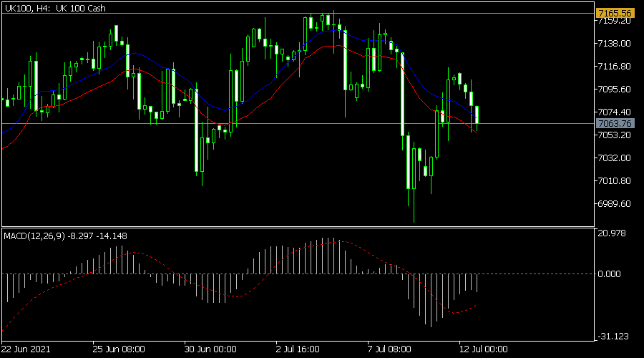Click the '12 Jul 00:00' time label

[x=484, y=349]
